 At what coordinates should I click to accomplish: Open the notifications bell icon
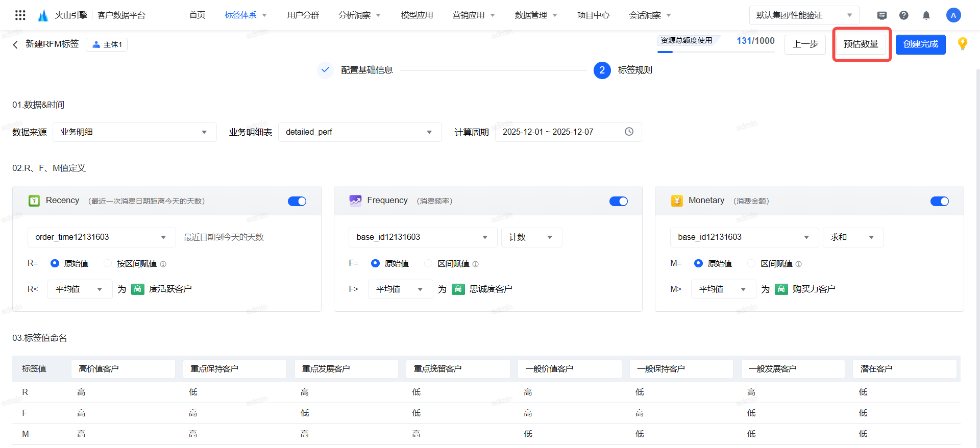pos(926,15)
